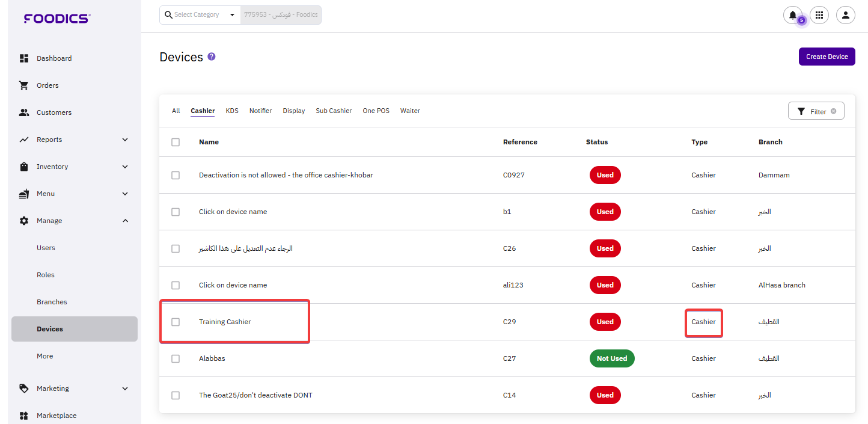Screen dimensions: 868x424
Task: Switch to the Sub Cashier tab
Action: click(x=334, y=111)
